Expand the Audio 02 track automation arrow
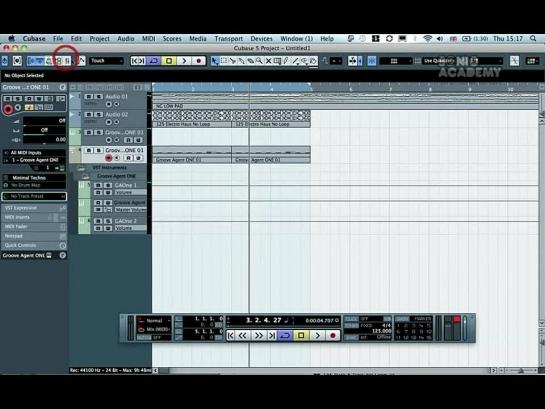The width and height of the screenshot is (545, 409). coord(72,114)
